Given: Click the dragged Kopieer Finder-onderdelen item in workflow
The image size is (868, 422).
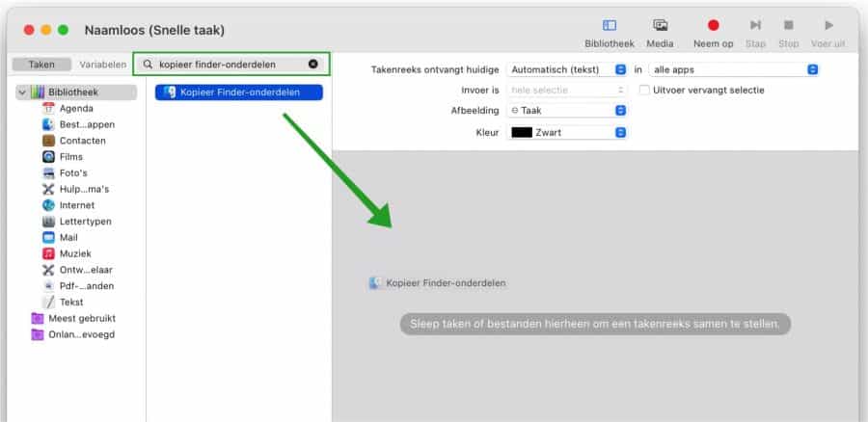Looking at the screenshot, I should tap(437, 283).
